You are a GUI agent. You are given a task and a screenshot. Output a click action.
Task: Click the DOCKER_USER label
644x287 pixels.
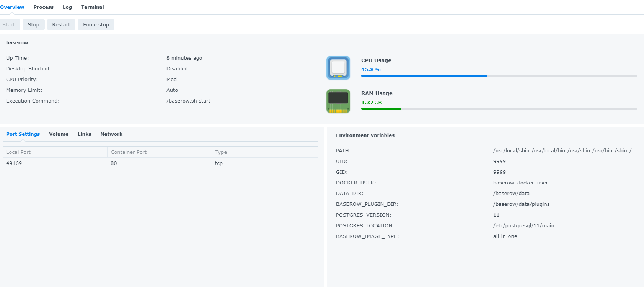[x=356, y=183]
